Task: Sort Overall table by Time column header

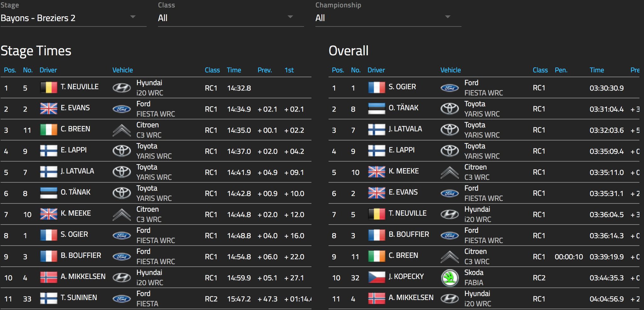Action: tap(597, 70)
